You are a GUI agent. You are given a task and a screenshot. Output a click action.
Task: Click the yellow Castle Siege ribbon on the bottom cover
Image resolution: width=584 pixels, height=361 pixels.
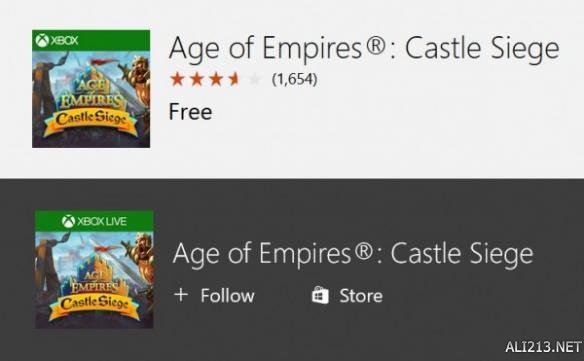pos(94,305)
